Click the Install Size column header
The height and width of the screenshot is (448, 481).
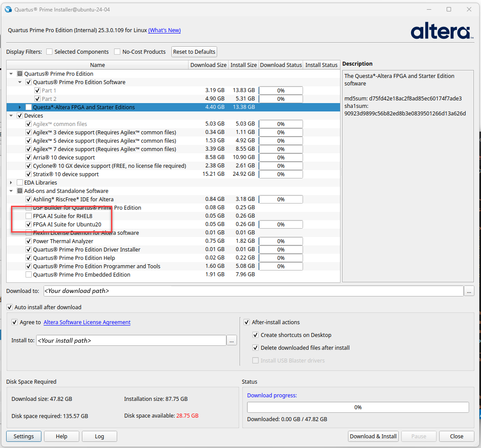[x=244, y=65]
